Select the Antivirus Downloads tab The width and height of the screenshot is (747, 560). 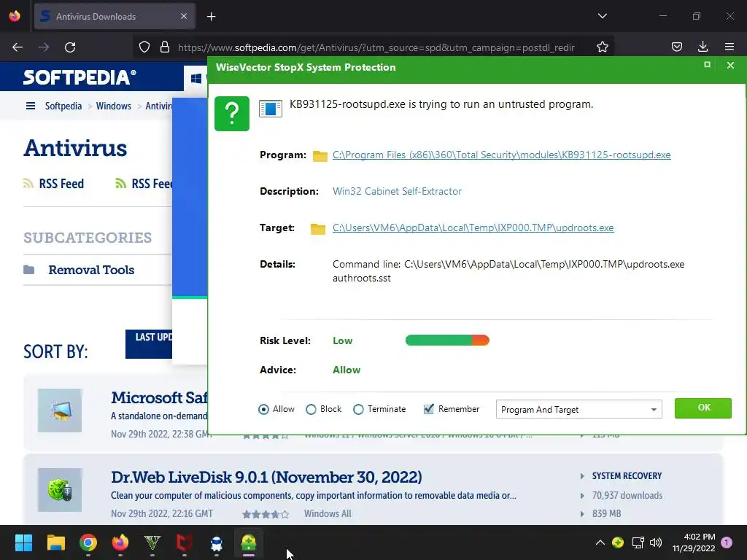point(115,16)
